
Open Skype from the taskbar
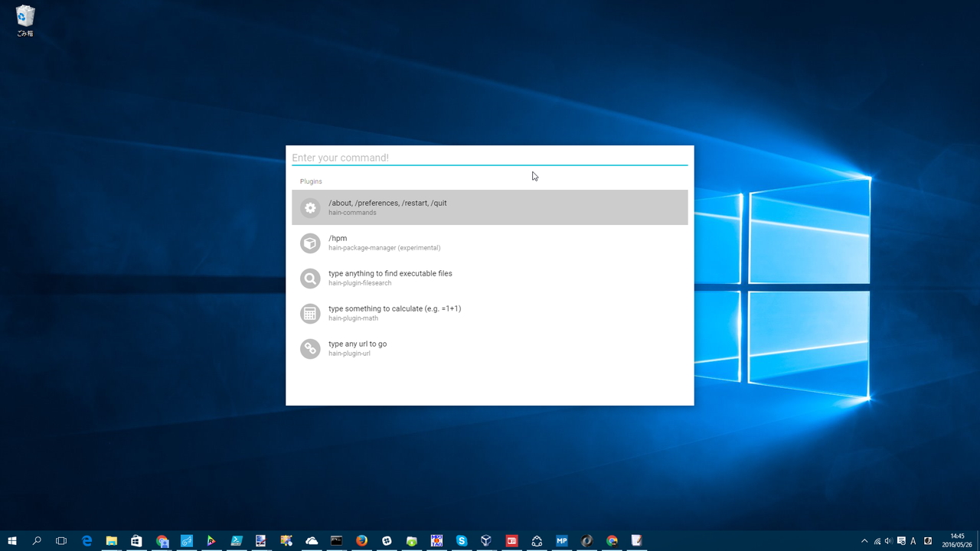pyautogui.click(x=461, y=541)
